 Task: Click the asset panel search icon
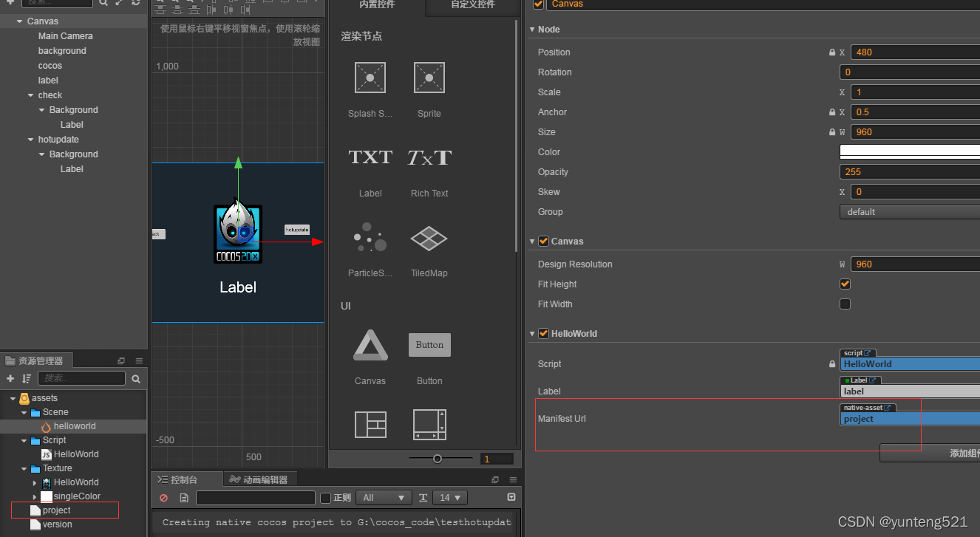[x=136, y=378]
